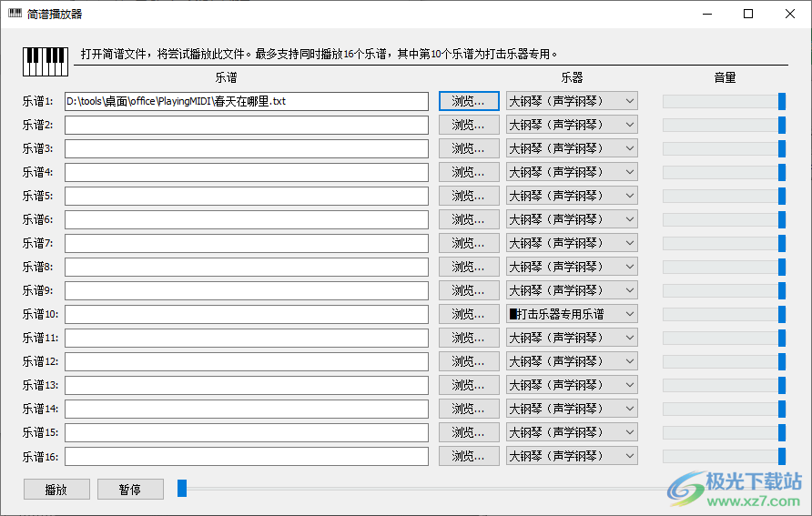Open instrument dropdown for 乐谱5

(x=572, y=196)
